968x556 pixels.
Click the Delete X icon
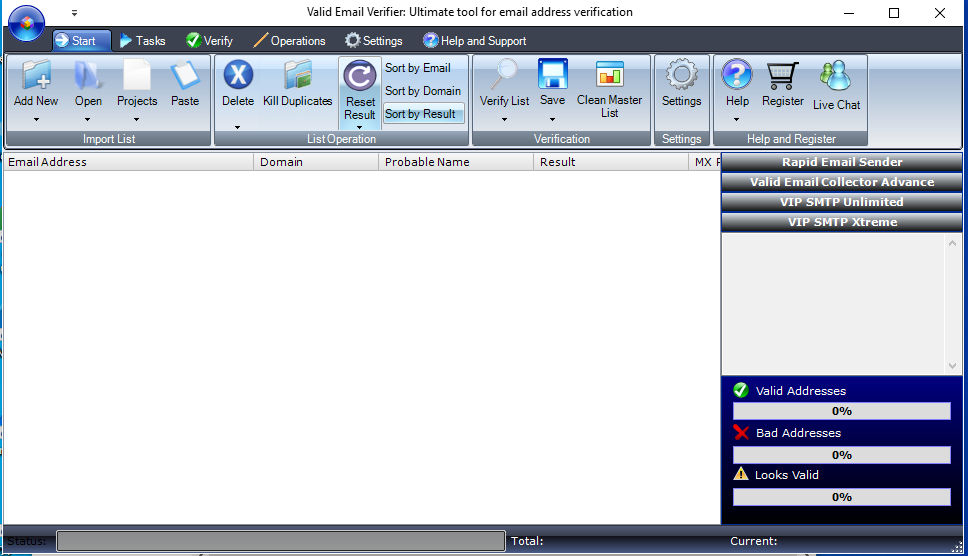coord(238,75)
